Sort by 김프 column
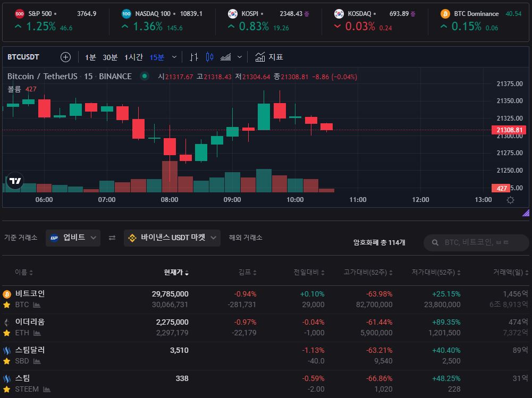This screenshot has width=532, height=398. click(247, 272)
